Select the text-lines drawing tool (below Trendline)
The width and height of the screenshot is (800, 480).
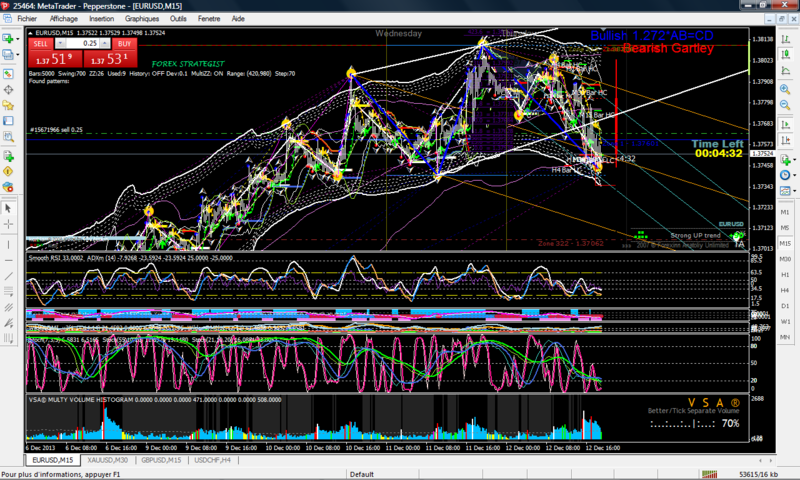(8, 291)
